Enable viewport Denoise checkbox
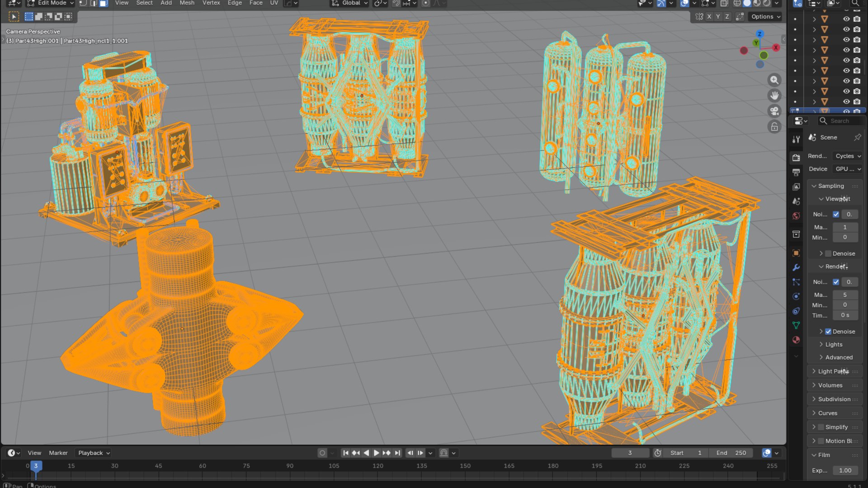This screenshot has width=868, height=488. pyautogui.click(x=828, y=254)
